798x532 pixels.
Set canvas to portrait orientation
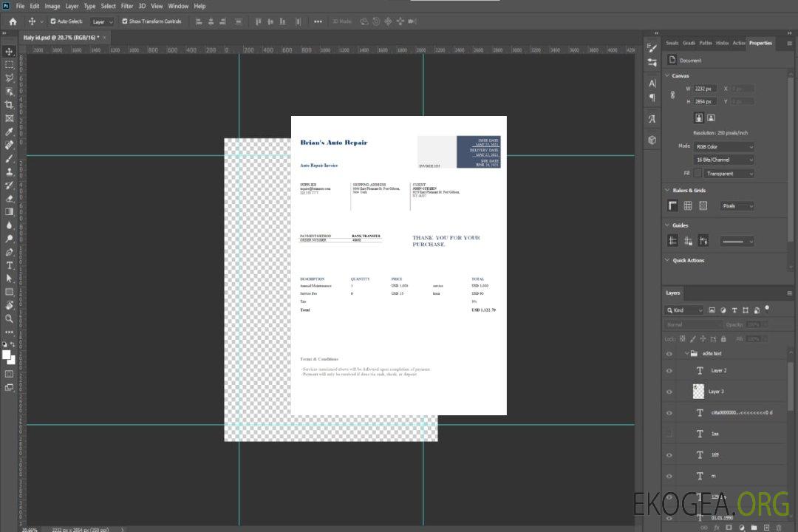(699, 118)
